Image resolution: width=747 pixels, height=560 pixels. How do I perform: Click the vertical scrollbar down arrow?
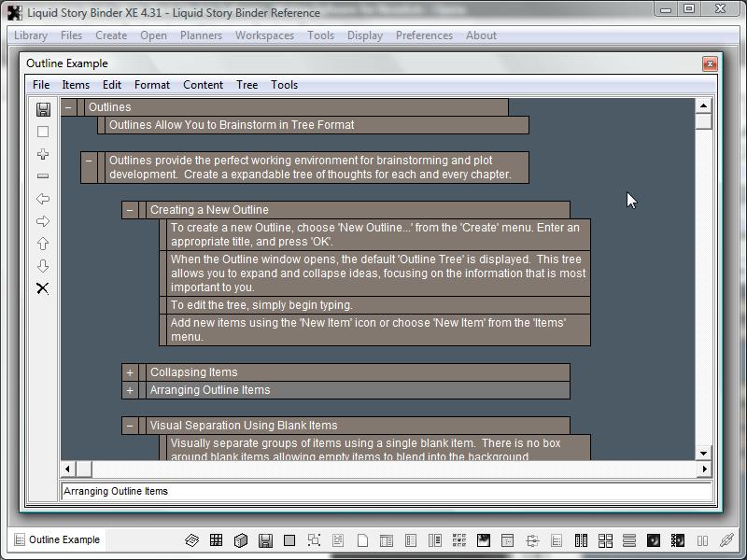point(704,453)
